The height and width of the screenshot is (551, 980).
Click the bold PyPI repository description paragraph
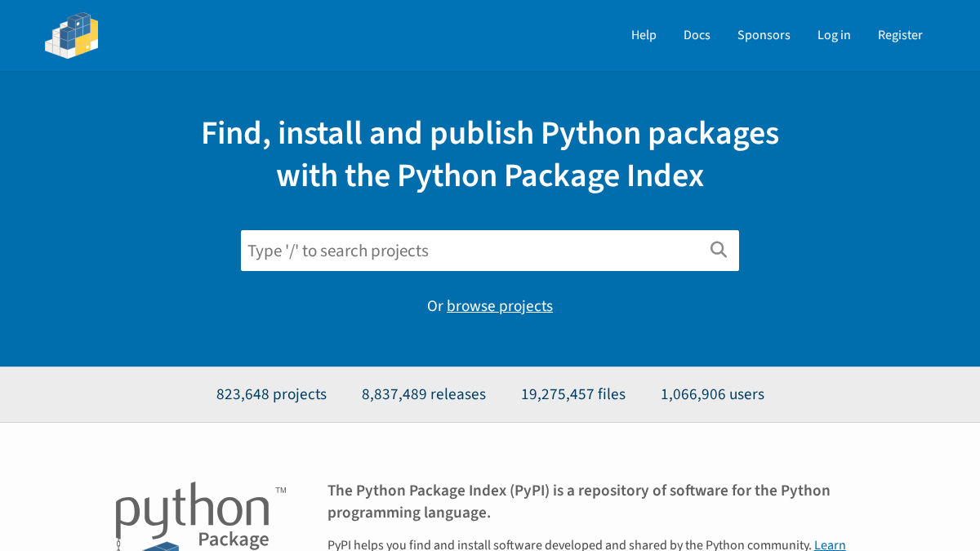coord(579,501)
